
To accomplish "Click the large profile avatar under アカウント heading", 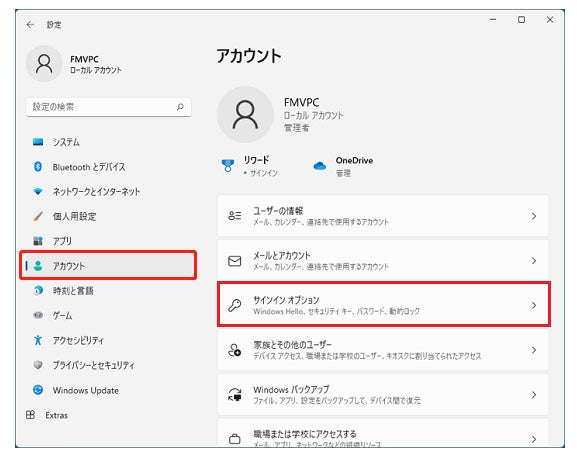I will pyautogui.click(x=245, y=114).
